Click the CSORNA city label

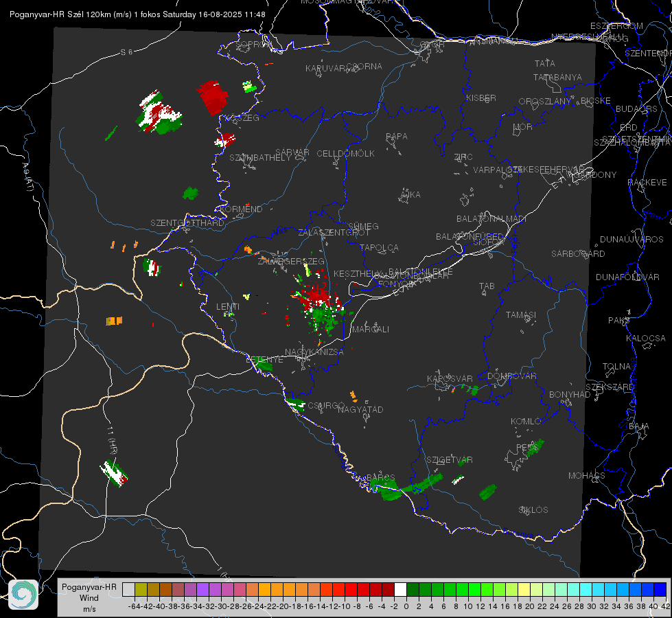[x=364, y=67]
